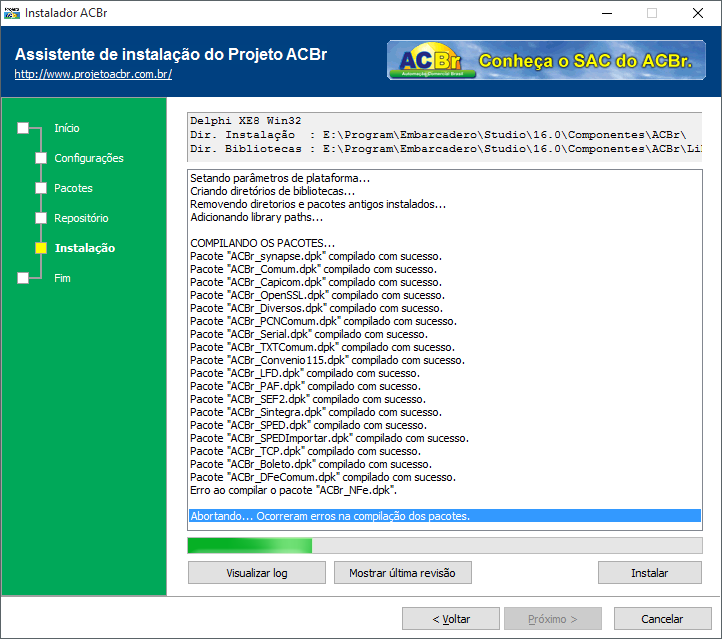Select the Pacotes wizard step
Image resolution: width=722 pixels, height=639 pixels.
pos(73,188)
